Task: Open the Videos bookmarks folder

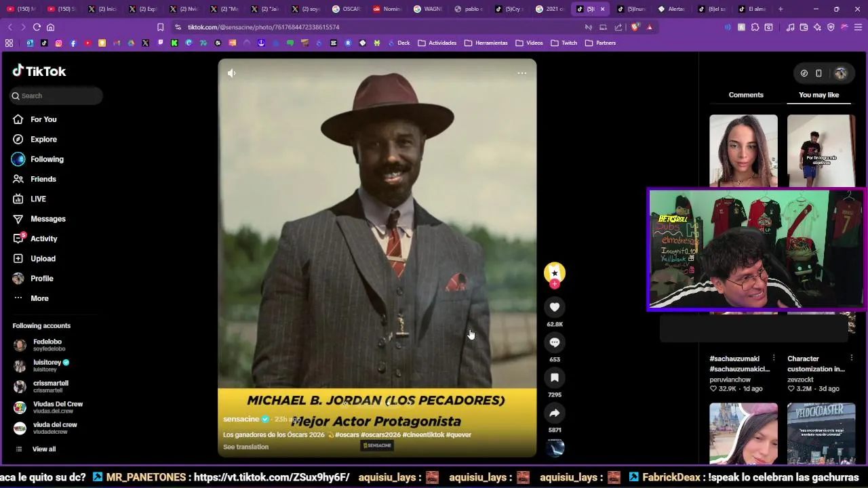Action: pyautogui.click(x=529, y=43)
